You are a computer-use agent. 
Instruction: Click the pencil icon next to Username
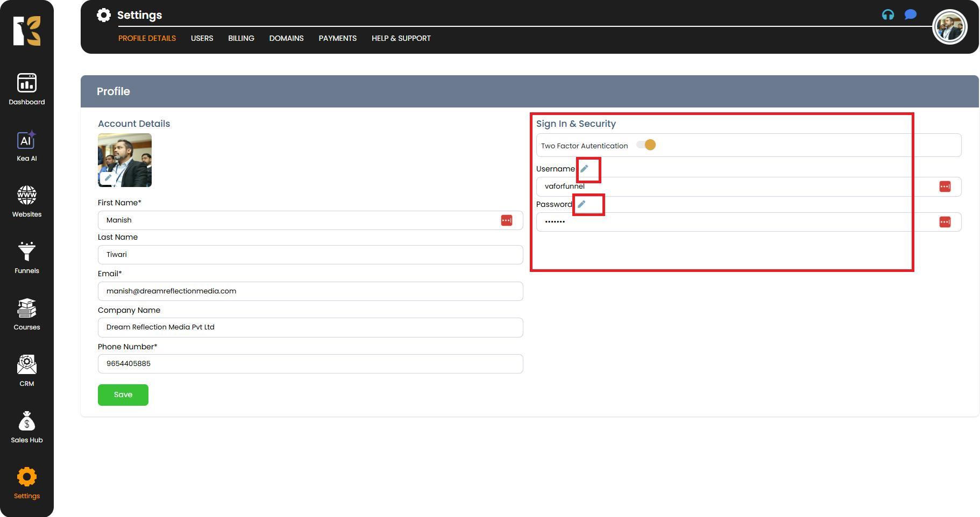pos(584,169)
